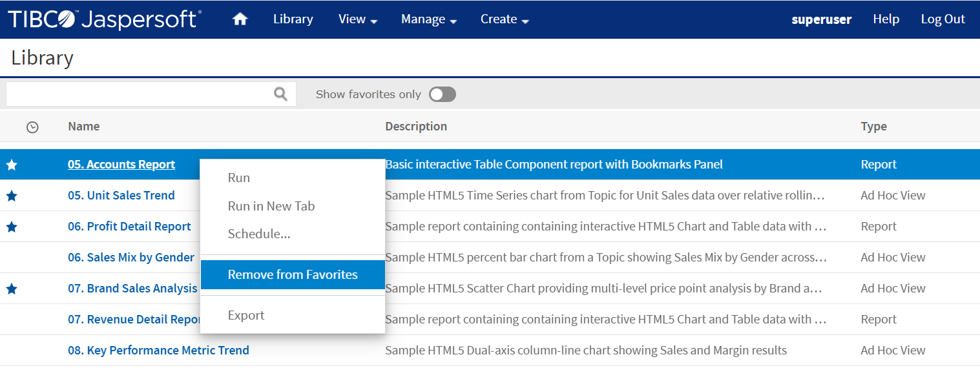Click Ad Hoc View type for Brand Sales Analysis
980x368 pixels.
click(x=893, y=289)
